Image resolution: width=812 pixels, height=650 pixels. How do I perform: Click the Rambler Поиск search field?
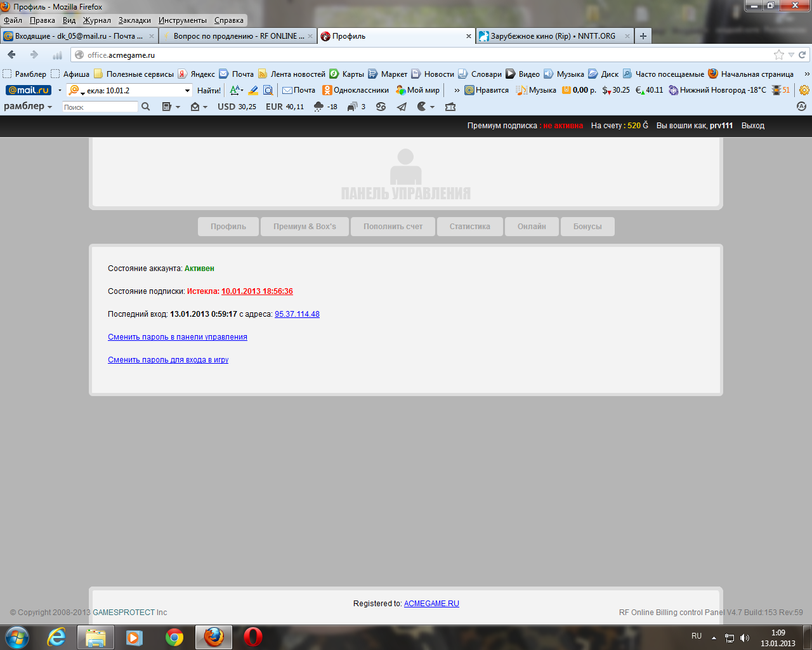(x=100, y=107)
